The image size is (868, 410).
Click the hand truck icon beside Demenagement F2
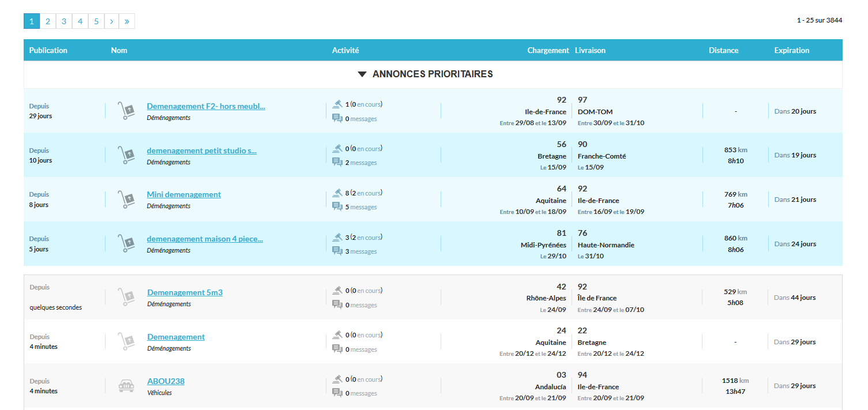coord(126,111)
